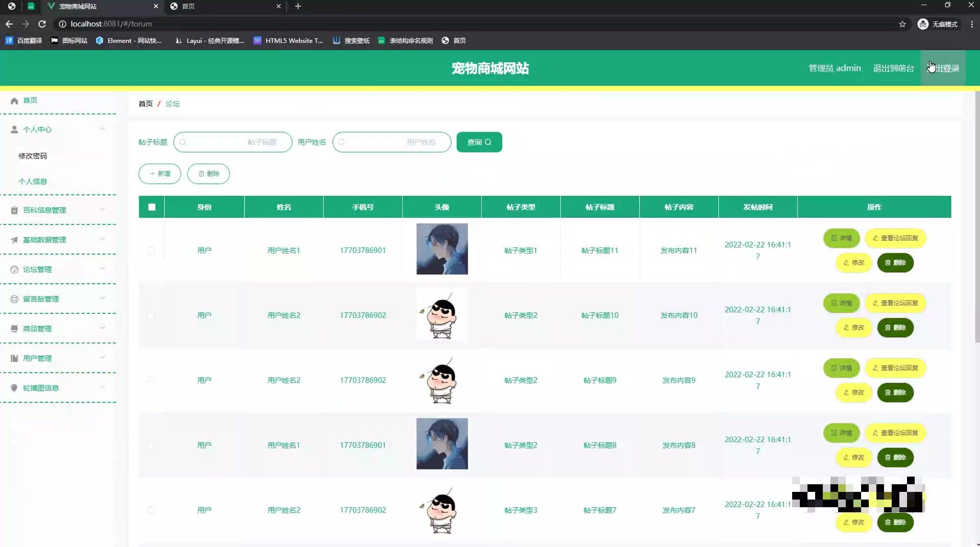Image resolution: width=980 pixels, height=547 pixels.
Task: Click the 新增 add button
Action: 160,174
